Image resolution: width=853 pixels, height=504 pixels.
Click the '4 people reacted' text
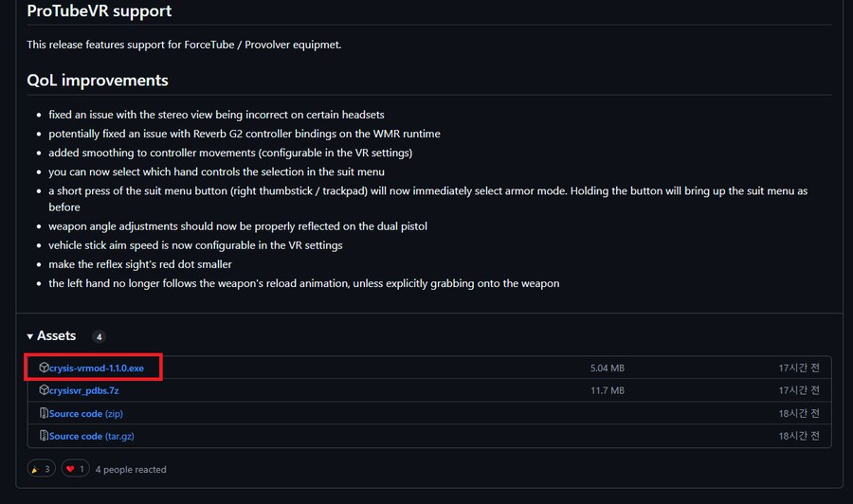pos(131,469)
